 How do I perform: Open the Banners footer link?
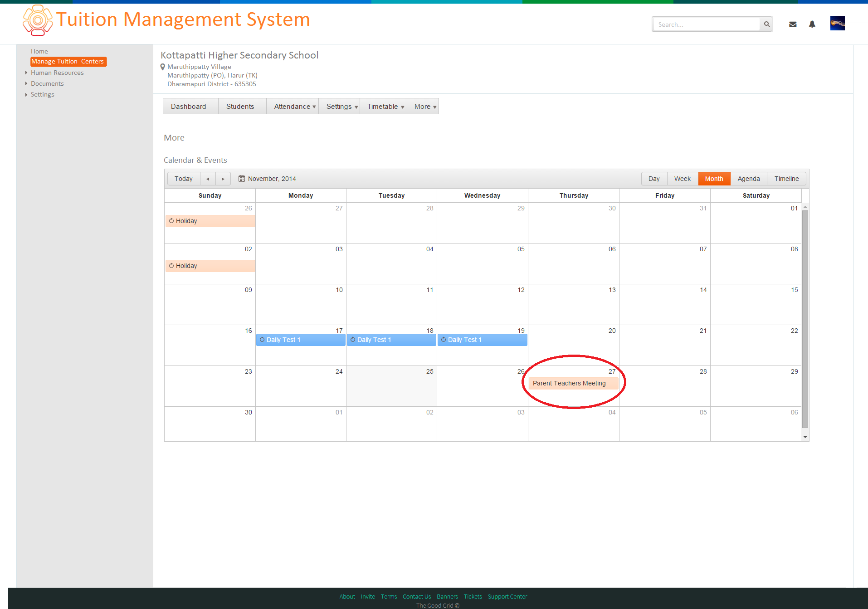click(x=447, y=596)
